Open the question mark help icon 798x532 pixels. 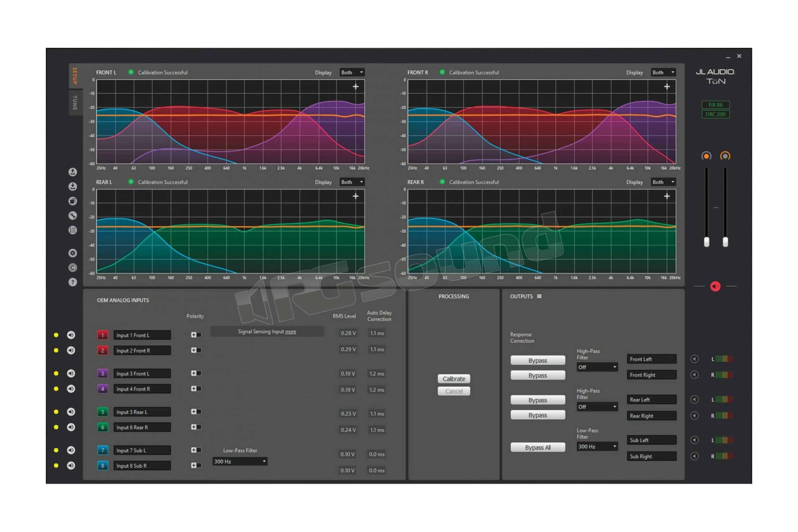point(73,282)
